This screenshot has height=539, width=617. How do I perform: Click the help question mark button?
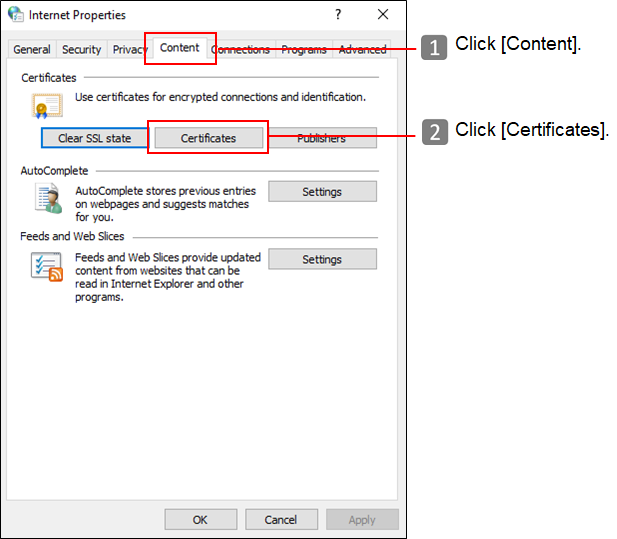coord(338,15)
